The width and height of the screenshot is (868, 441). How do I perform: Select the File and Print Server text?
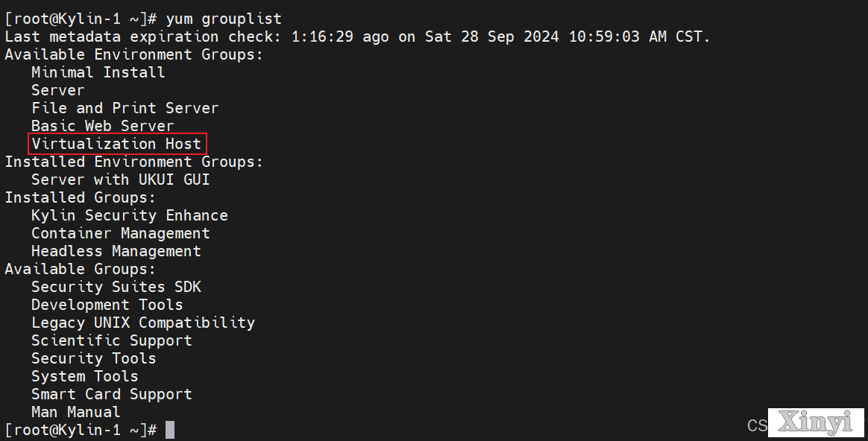pos(125,108)
